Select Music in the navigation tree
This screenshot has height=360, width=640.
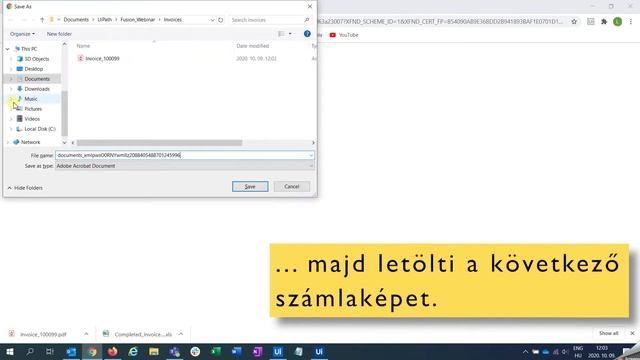(x=31, y=99)
